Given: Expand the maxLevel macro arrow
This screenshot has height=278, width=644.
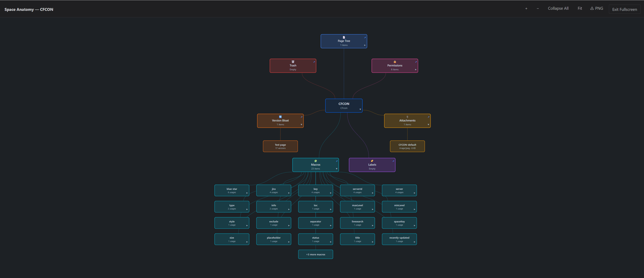Looking at the screenshot, I should (x=372, y=209).
